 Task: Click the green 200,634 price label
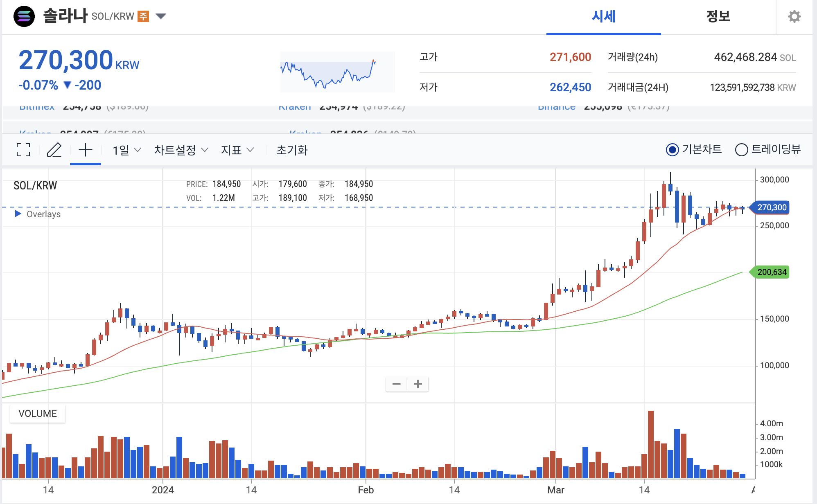[x=771, y=272]
